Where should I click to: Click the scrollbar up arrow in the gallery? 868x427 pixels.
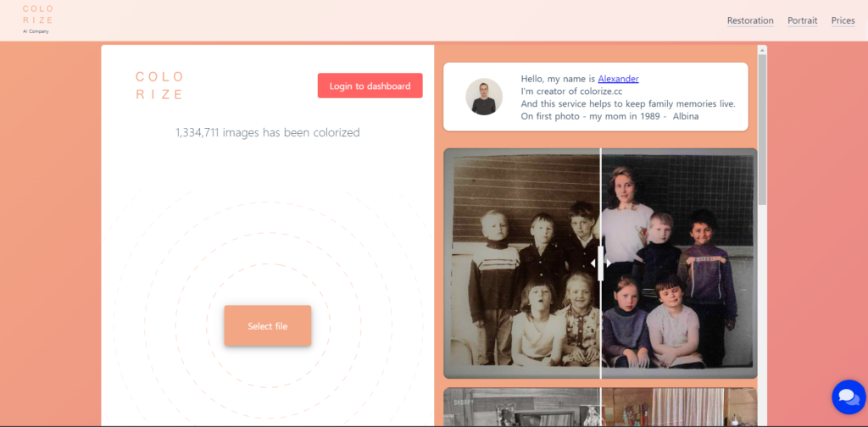(x=762, y=50)
